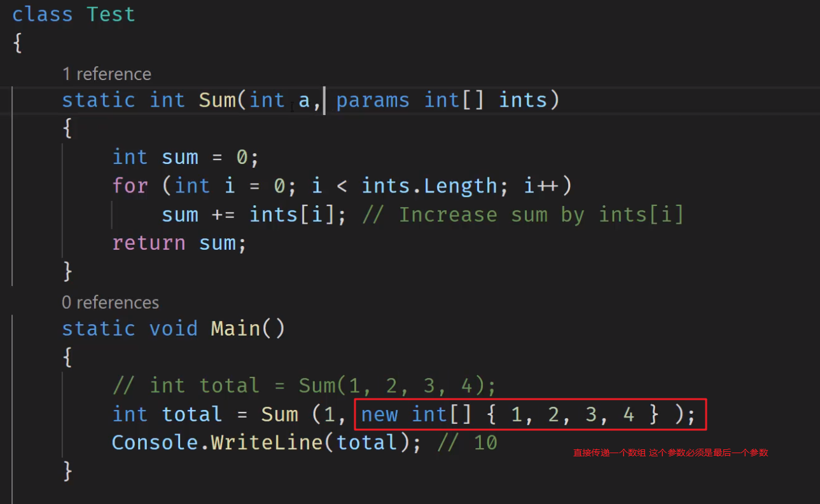Click the total variable in its declaration

191,414
